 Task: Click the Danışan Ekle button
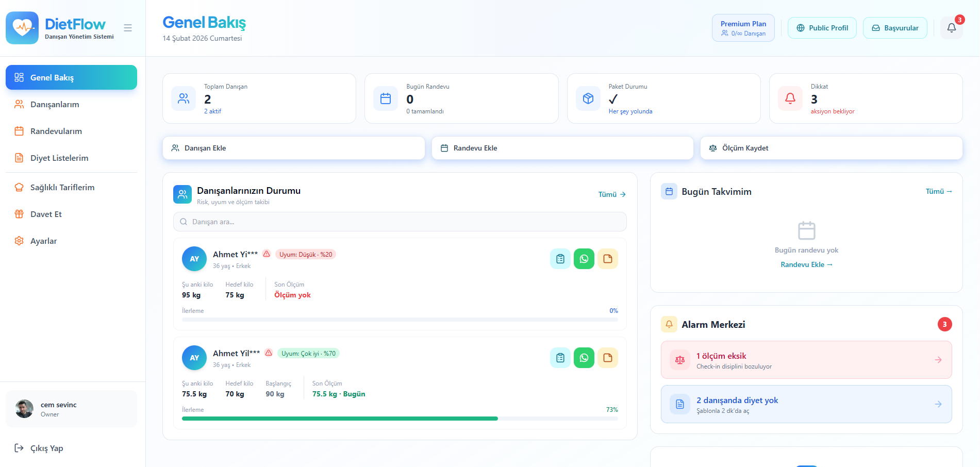coord(293,148)
